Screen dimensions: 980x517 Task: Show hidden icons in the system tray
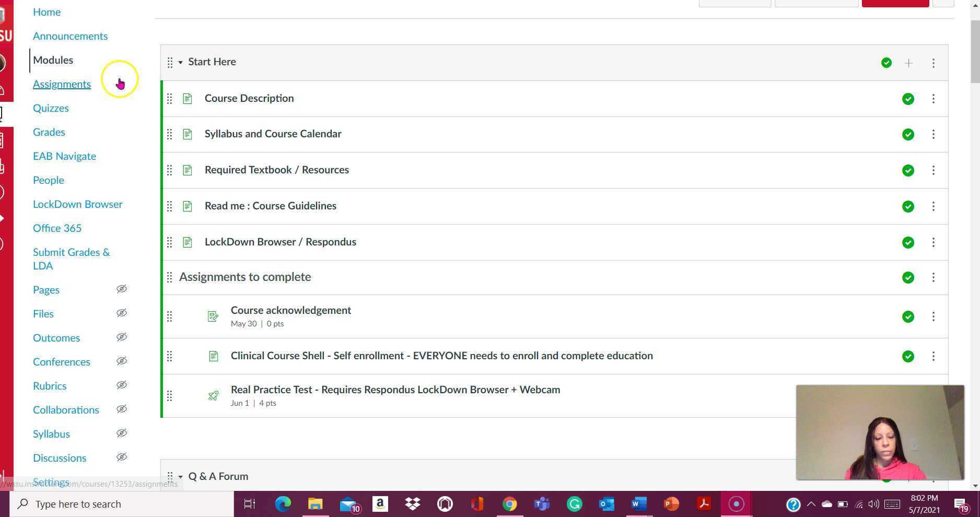pos(811,504)
